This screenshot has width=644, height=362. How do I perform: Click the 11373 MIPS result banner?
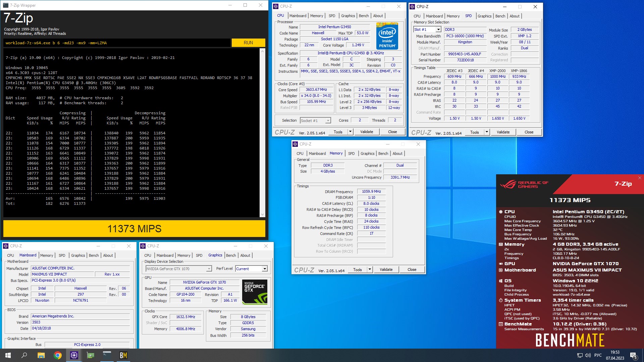pyautogui.click(x=134, y=229)
